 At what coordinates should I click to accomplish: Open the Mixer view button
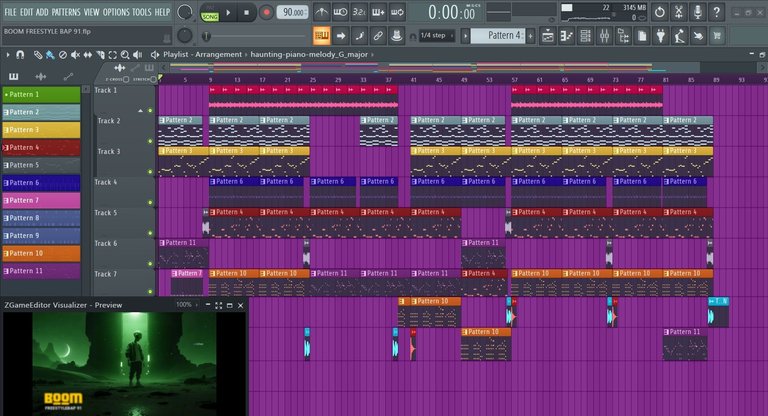coord(604,36)
